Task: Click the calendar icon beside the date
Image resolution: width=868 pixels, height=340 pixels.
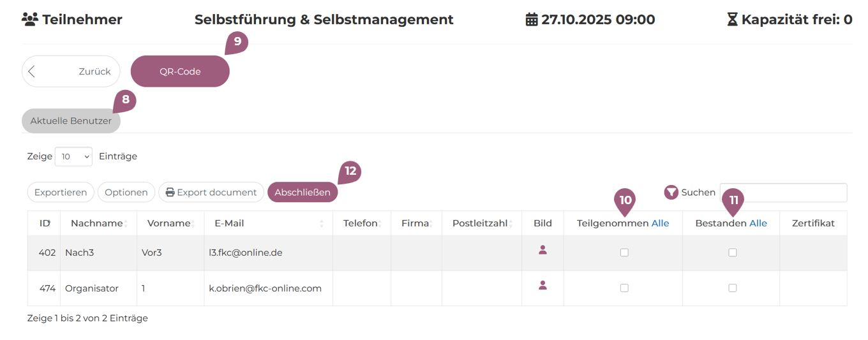Action: pos(532,20)
